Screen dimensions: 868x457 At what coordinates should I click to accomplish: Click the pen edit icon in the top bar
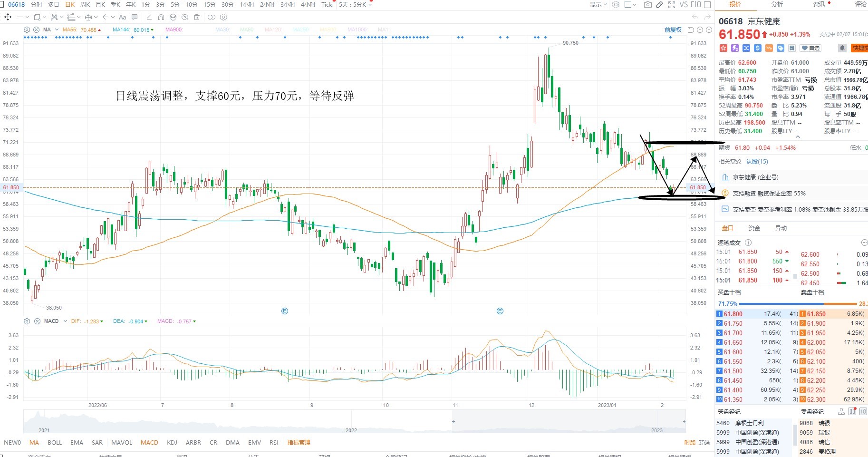[x=659, y=5]
